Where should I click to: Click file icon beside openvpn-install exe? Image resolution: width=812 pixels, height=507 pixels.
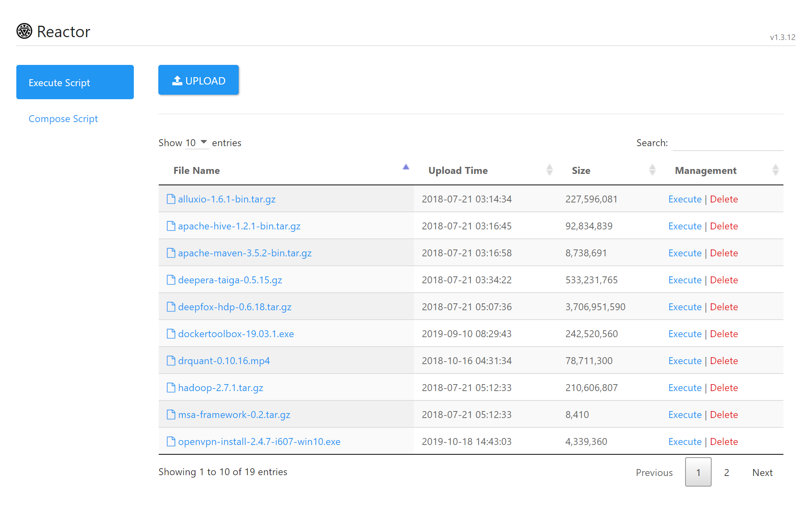click(171, 442)
